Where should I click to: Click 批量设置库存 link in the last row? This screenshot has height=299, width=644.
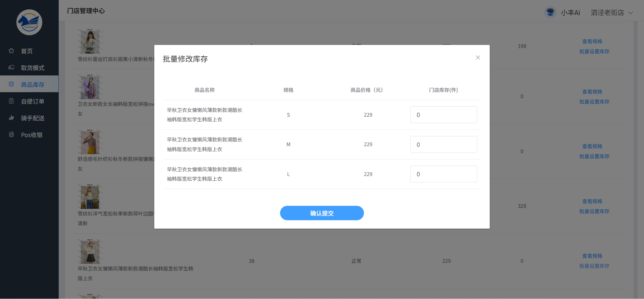coord(594,266)
